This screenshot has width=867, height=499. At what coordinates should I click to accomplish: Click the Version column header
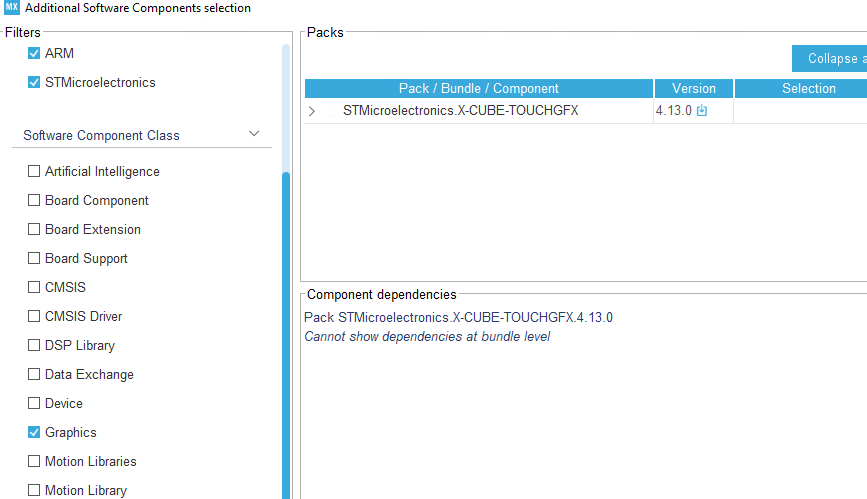coord(693,89)
